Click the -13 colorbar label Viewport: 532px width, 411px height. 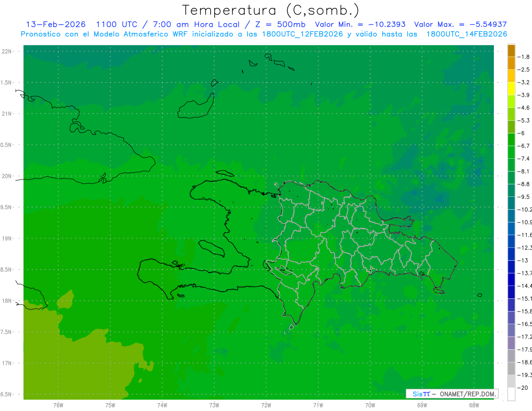(524, 260)
